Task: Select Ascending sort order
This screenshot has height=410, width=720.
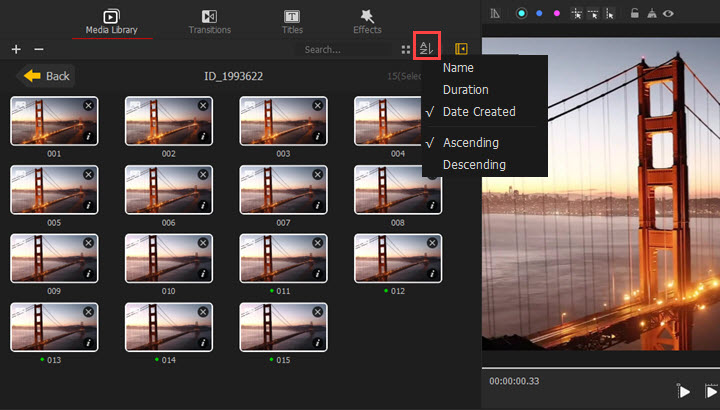Action: (470, 143)
